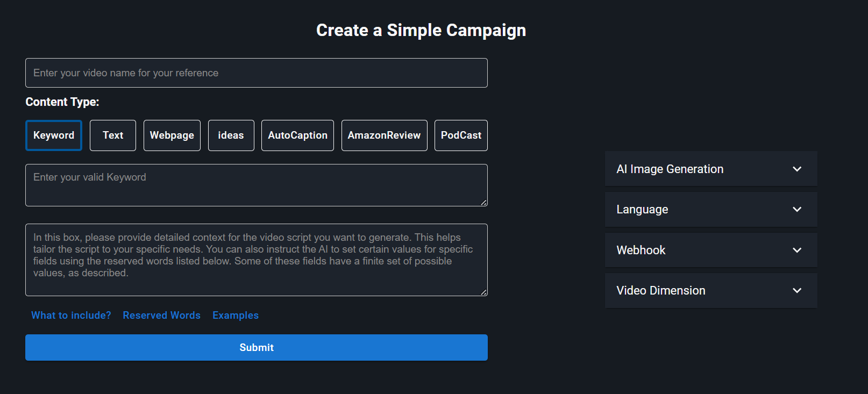
Task: Click the Webhook chevron arrow
Action: click(797, 250)
